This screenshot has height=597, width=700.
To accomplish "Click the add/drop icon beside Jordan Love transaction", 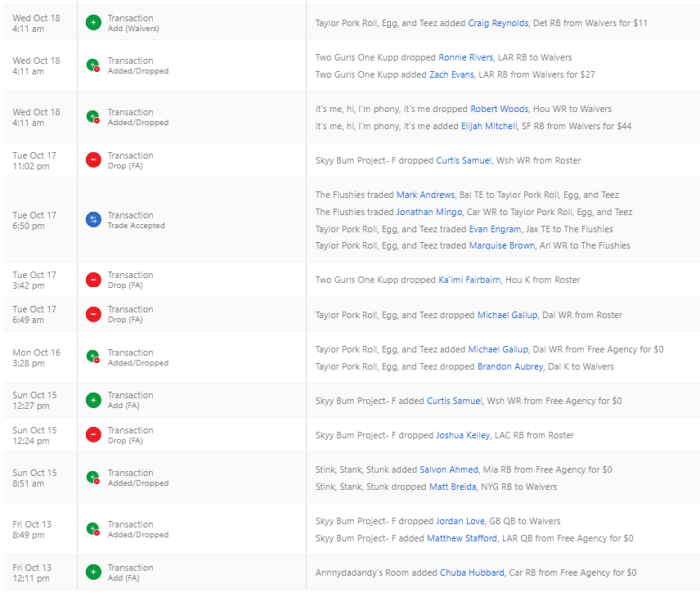I will click(x=93, y=529).
